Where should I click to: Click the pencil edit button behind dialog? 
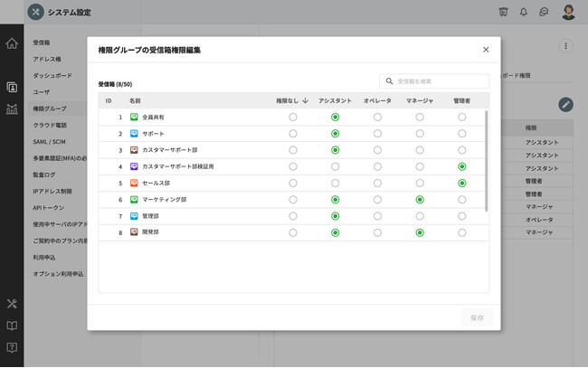pyautogui.click(x=565, y=105)
